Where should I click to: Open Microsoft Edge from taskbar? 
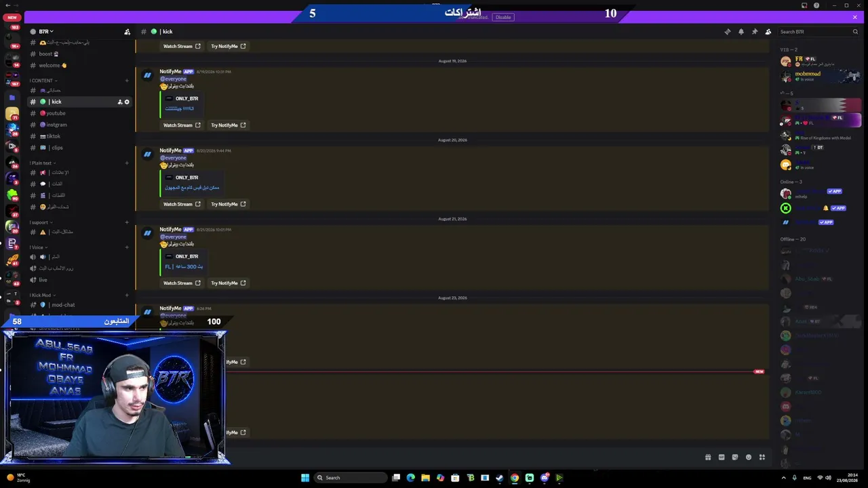[411, 478]
